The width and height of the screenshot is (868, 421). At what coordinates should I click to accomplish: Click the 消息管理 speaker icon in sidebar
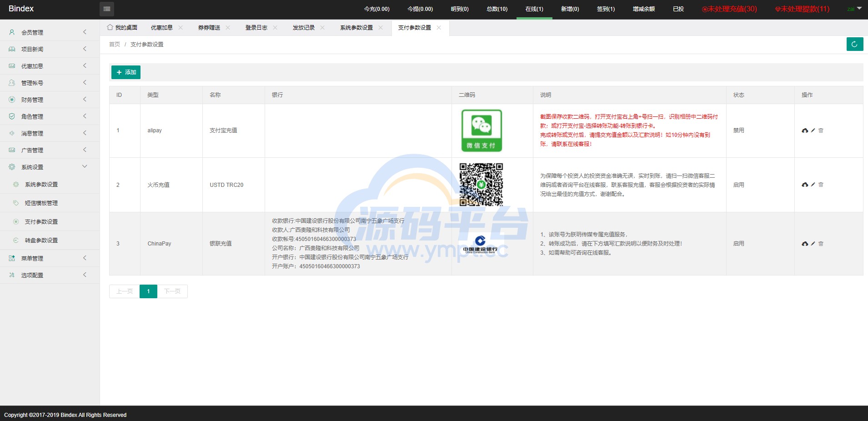pyautogui.click(x=12, y=133)
